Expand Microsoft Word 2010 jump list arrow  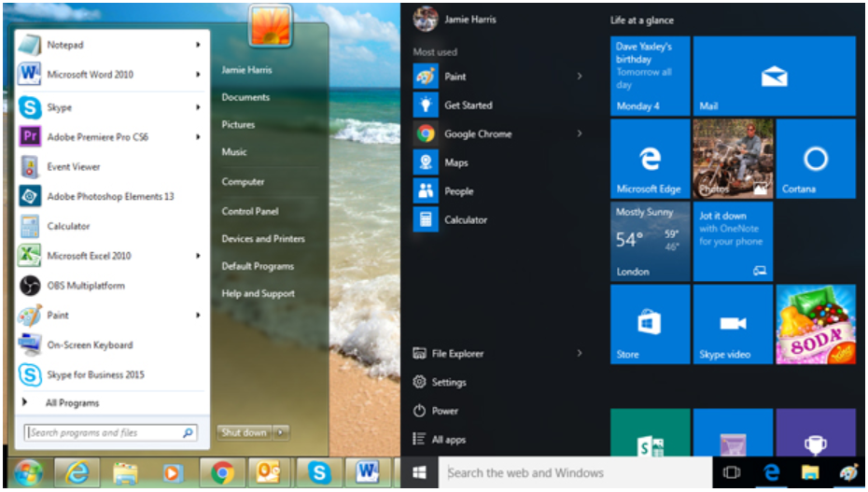(198, 74)
